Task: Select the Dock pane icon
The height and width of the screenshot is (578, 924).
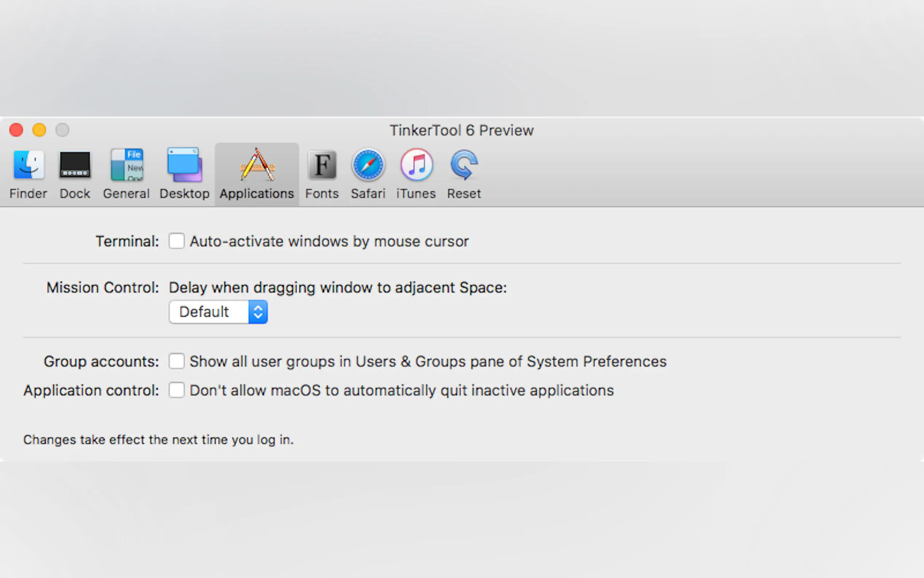Action: [75, 165]
